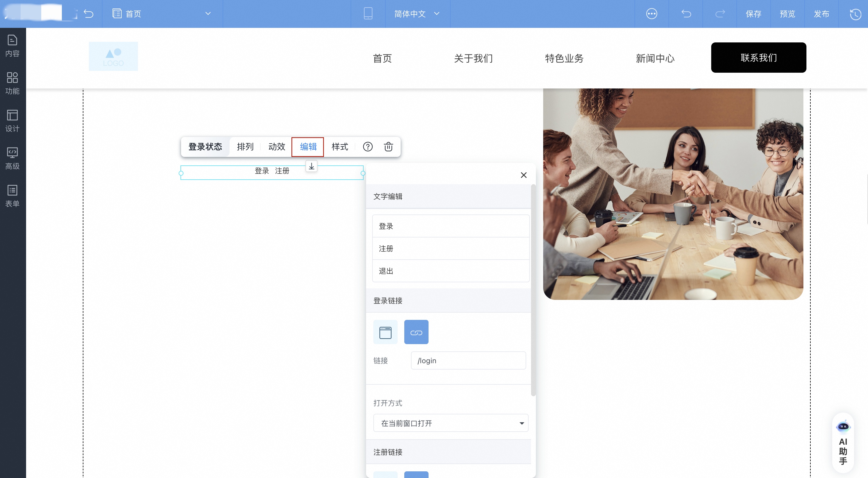Viewport: 868px width, 478px height.
Task: Open help via the question mark icon
Action: click(x=368, y=147)
